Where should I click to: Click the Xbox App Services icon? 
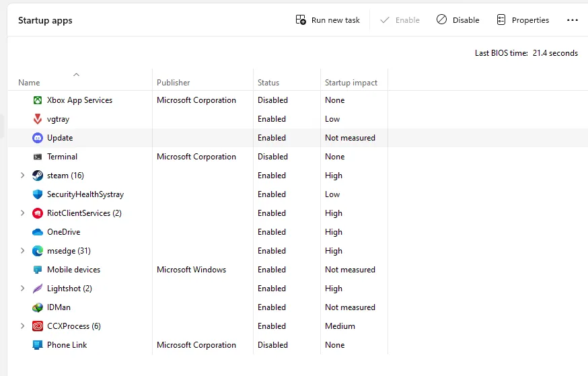click(38, 100)
